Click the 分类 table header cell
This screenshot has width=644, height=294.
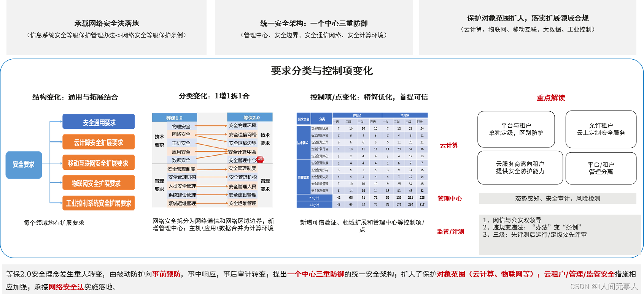click(x=322, y=119)
